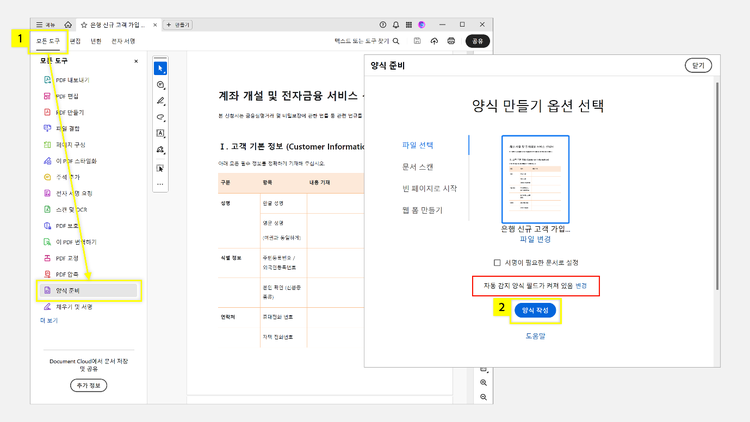The width and height of the screenshot is (750, 422).
Task: Select the 문서 스캔 option
Action: pyautogui.click(x=418, y=167)
